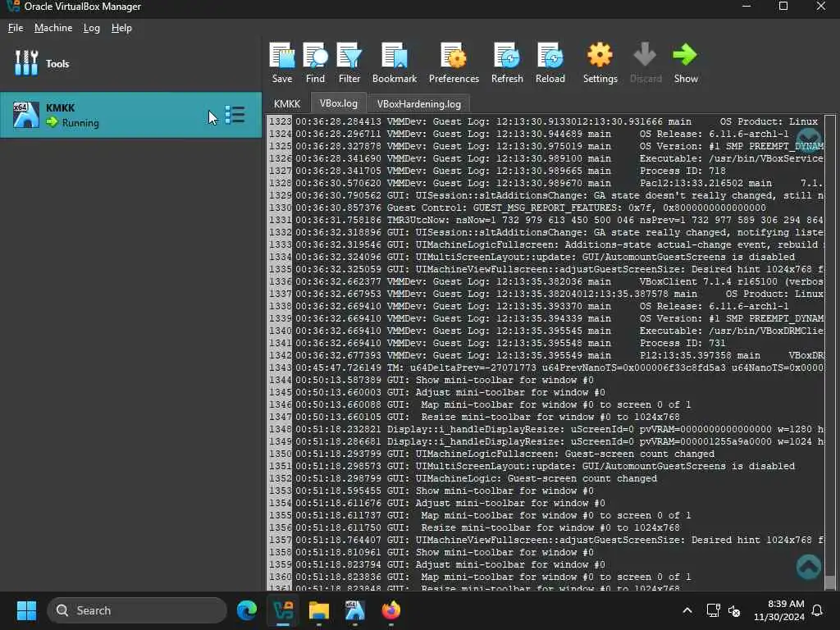Open File Explorer from taskbar
Viewport: 840px width, 630px height.
(x=319, y=610)
